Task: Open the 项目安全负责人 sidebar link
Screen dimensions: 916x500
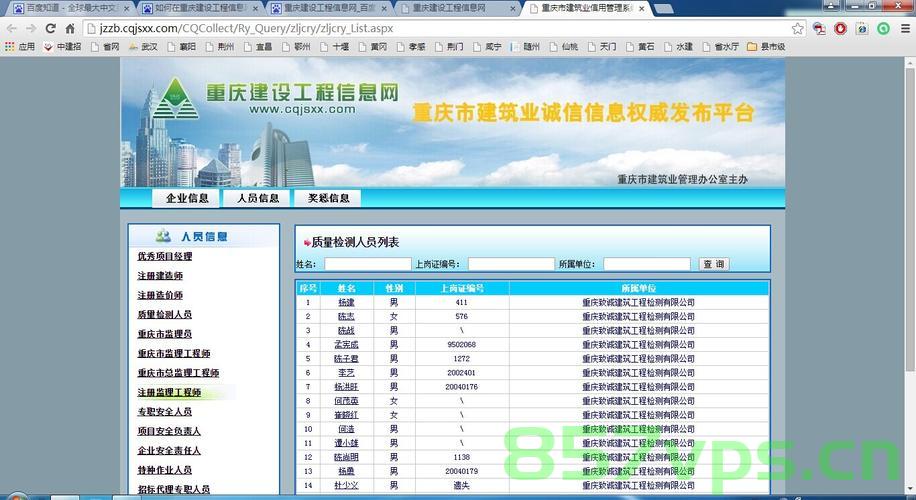Action: (169, 431)
